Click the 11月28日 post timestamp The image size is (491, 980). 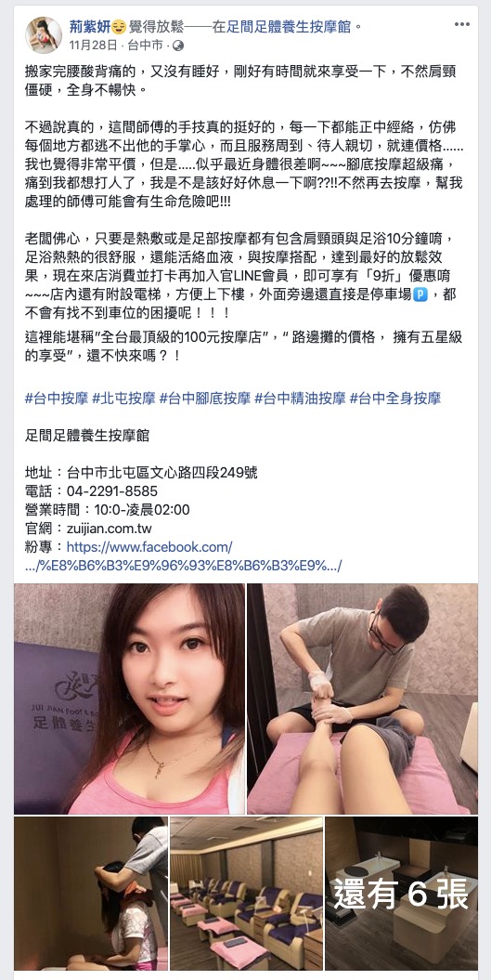(x=93, y=46)
